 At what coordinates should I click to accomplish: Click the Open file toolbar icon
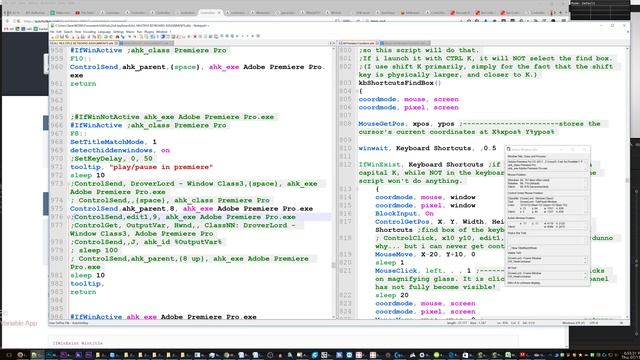[x=57, y=36]
